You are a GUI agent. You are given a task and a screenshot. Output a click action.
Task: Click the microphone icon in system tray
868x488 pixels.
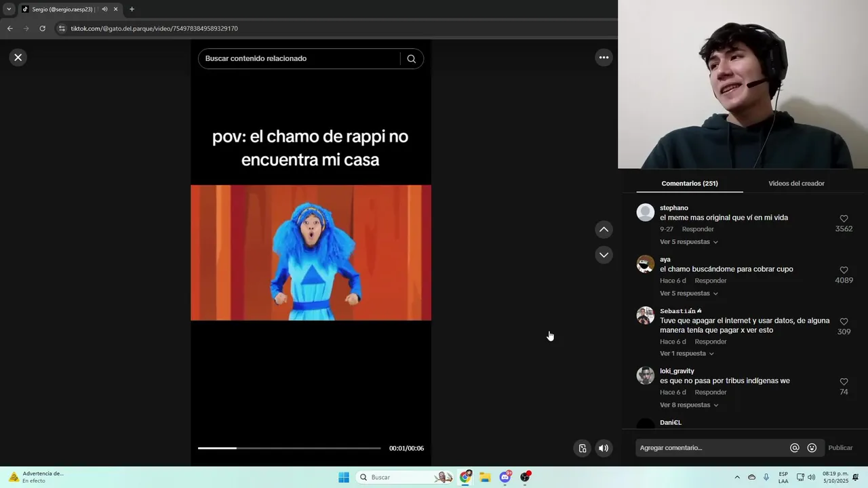tap(766, 477)
